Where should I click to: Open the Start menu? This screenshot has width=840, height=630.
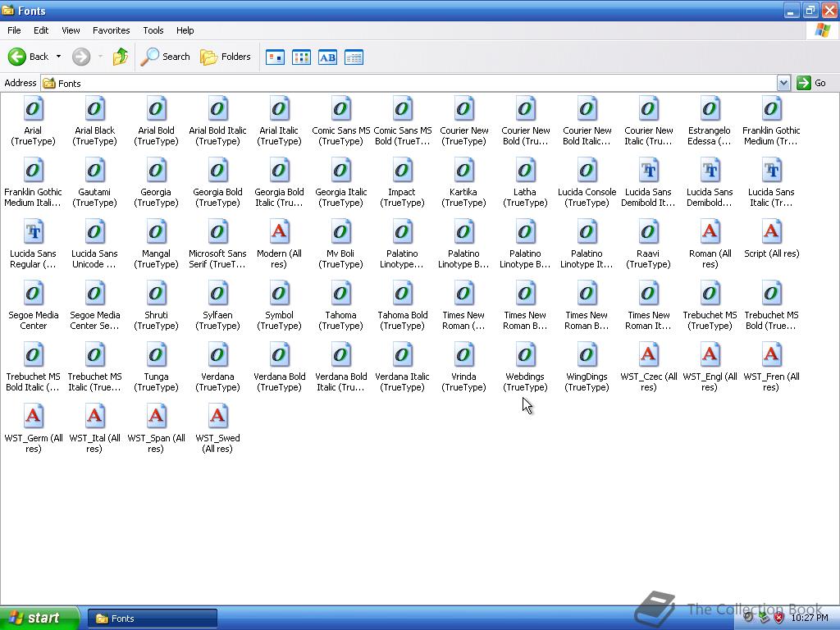tap(39, 619)
